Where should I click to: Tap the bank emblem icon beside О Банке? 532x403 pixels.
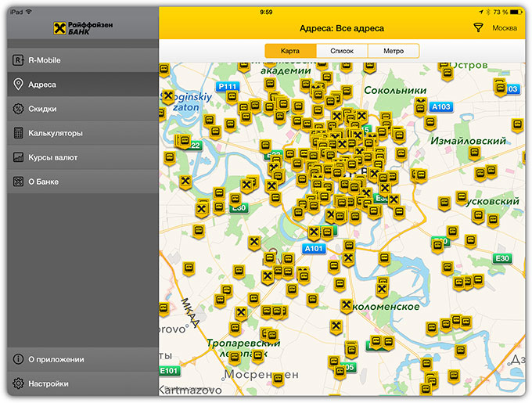pyautogui.click(x=17, y=182)
